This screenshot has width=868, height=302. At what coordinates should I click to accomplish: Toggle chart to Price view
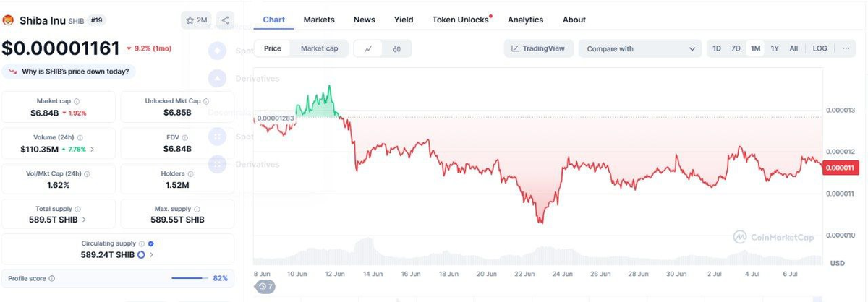(x=273, y=48)
